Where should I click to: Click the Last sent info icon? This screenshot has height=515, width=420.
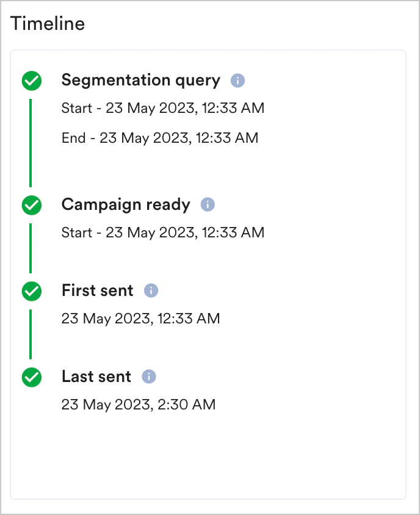(148, 377)
